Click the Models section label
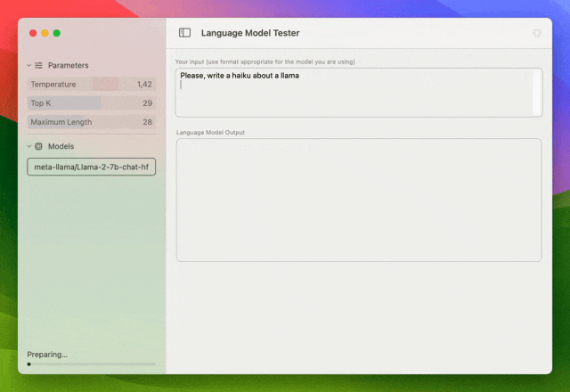The width and height of the screenshot is (570, 392). 61,146
